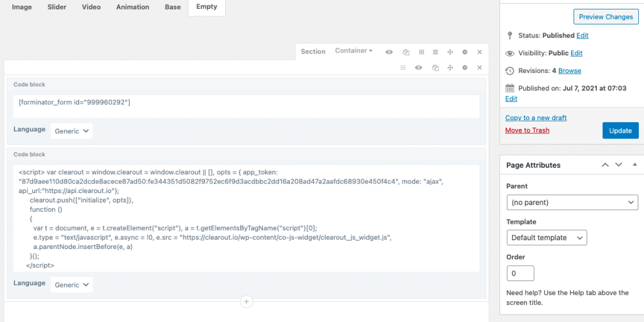This screenshot has height=322, width=644.
Task: Open section settings gear icon
Action: point(465,52)
